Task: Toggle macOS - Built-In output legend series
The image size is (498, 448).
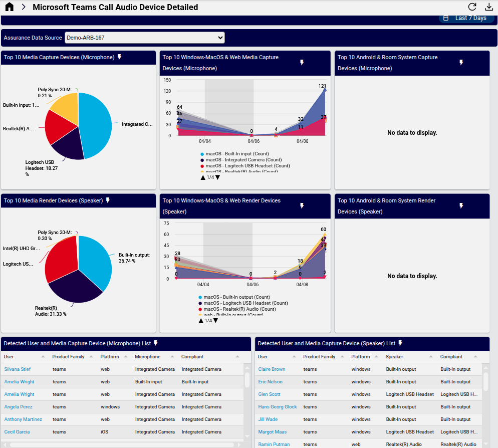Action: pyautogui.click(x=234, y=297)
